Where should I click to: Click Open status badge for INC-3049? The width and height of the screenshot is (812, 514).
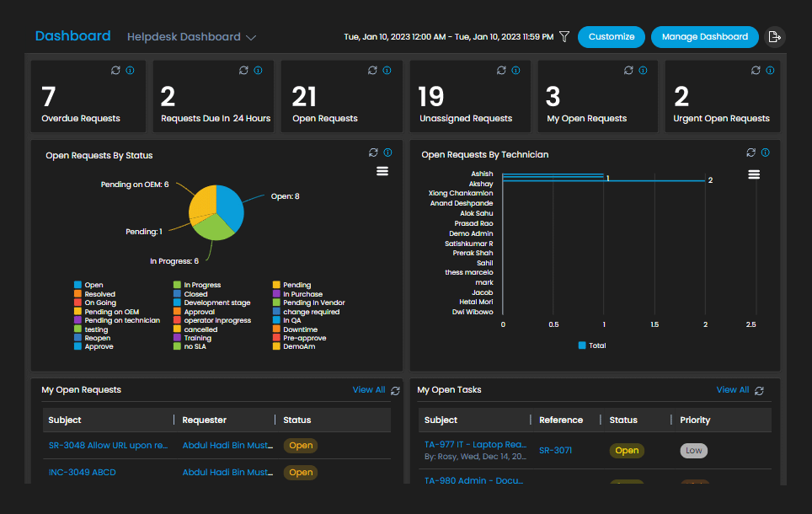point(301,472)
